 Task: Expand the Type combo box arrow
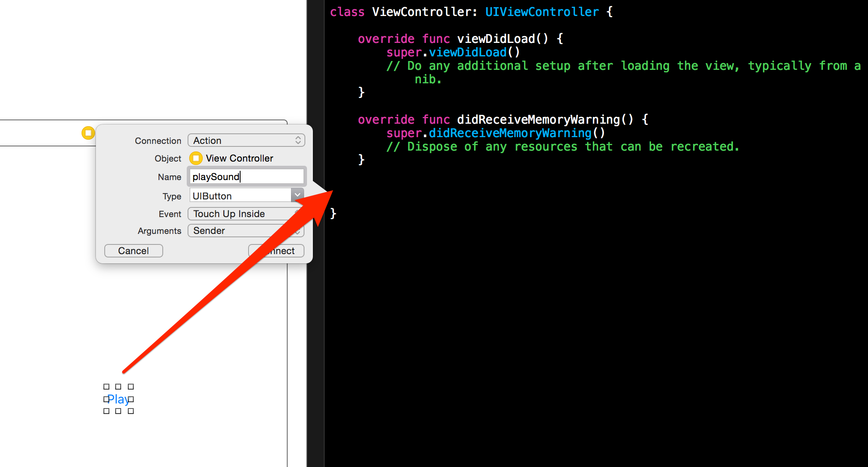point(297,195)
